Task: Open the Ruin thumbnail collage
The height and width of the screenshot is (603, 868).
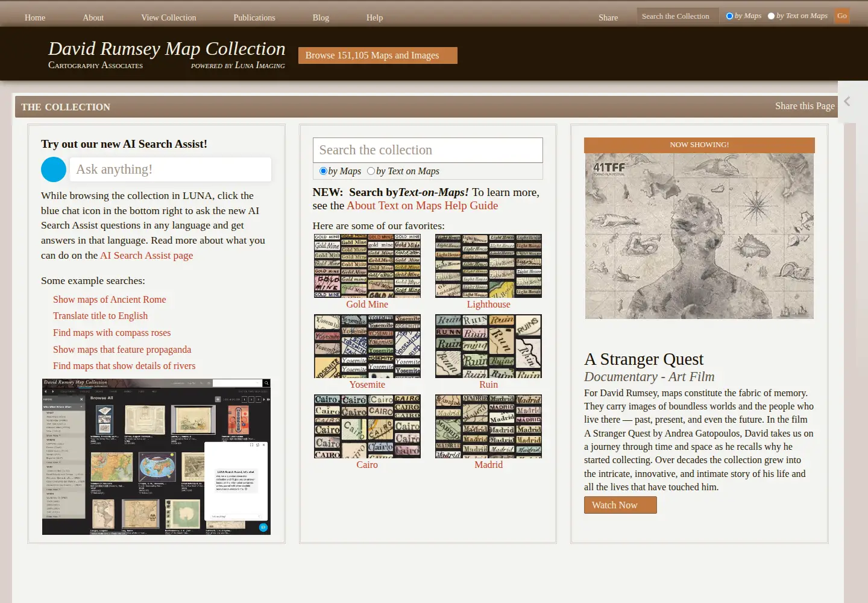Action: point(489,346)
